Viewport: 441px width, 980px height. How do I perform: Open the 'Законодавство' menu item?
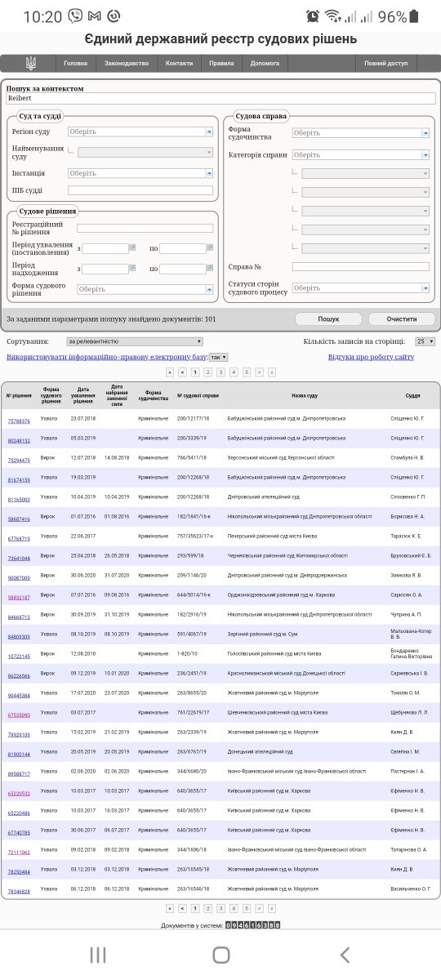127,63
